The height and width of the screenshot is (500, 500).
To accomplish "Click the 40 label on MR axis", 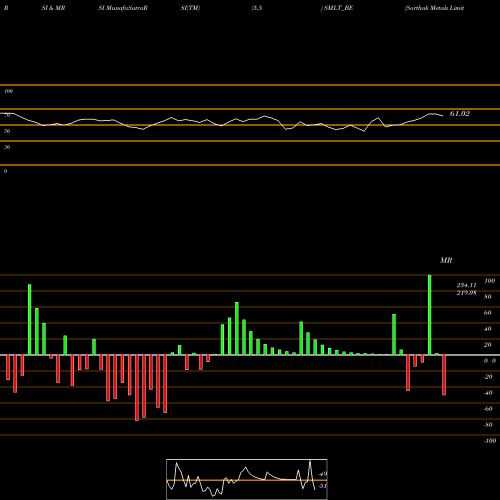I will (x=488, y=329).
